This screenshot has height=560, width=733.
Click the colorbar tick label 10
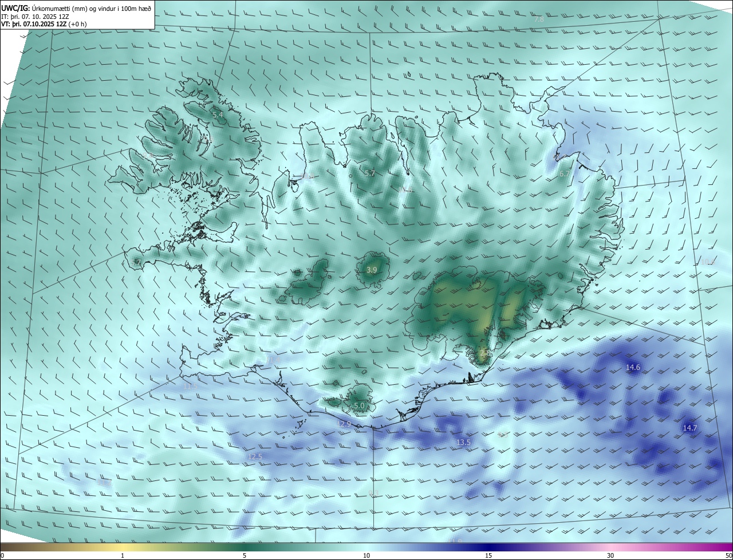click(366, 555)
